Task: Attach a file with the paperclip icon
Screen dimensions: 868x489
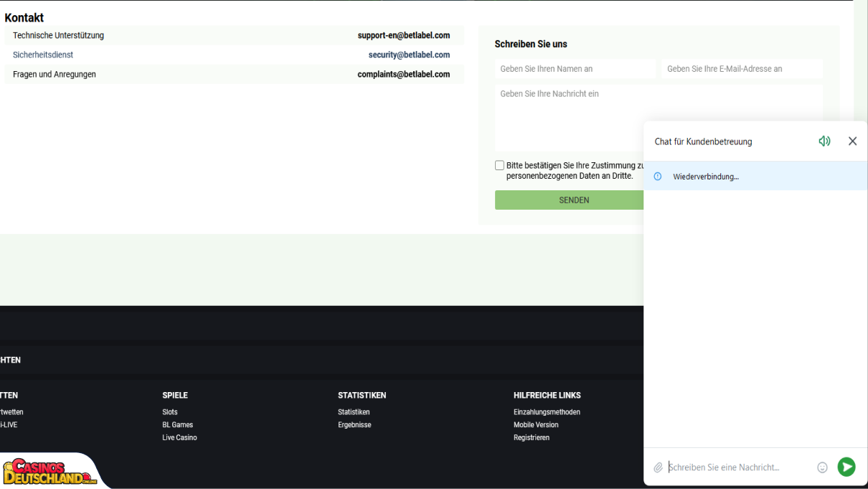Action: click(x=658, y=467)
